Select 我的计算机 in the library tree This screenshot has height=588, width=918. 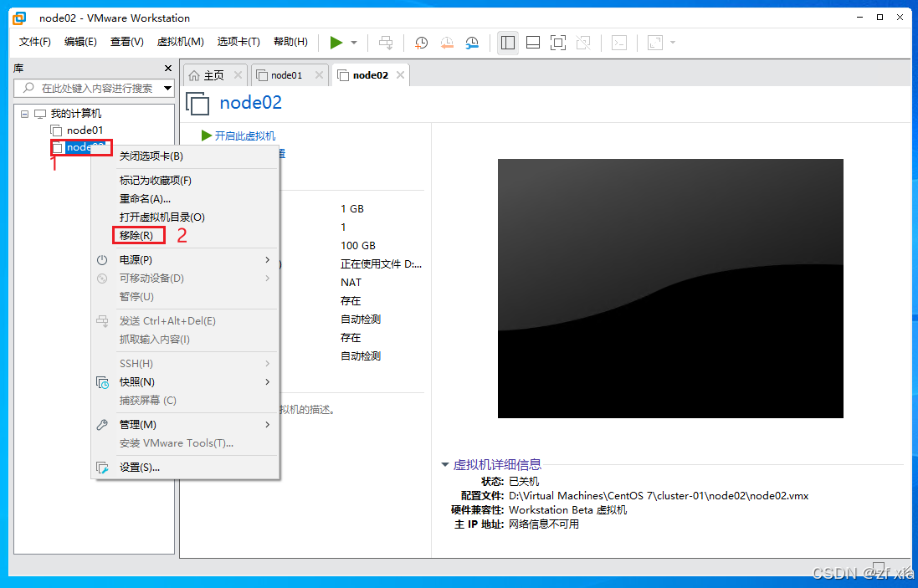76,114
